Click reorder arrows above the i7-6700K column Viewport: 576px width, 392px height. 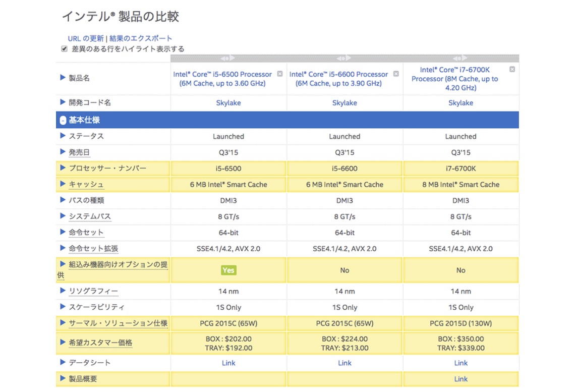[x=460, y=58]
